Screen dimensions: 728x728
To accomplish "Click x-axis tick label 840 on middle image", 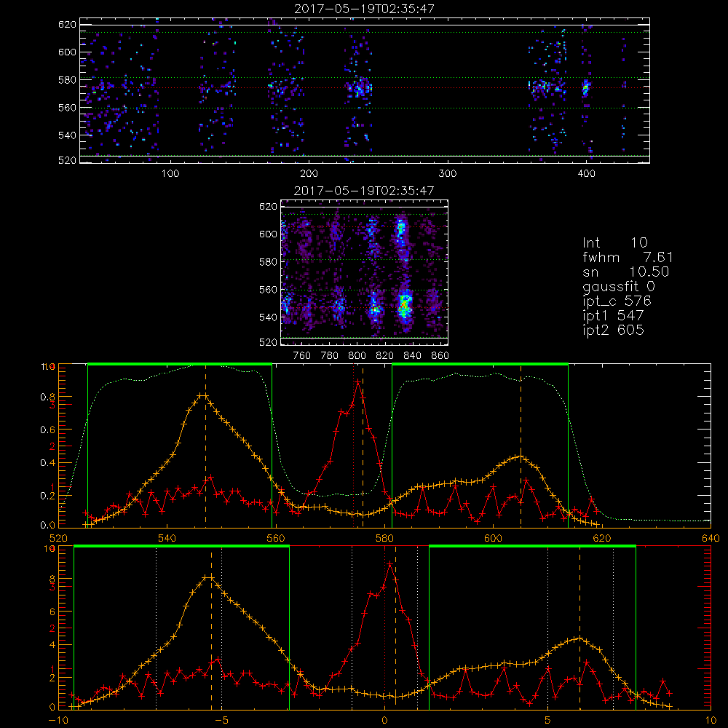I will point(412,356).
